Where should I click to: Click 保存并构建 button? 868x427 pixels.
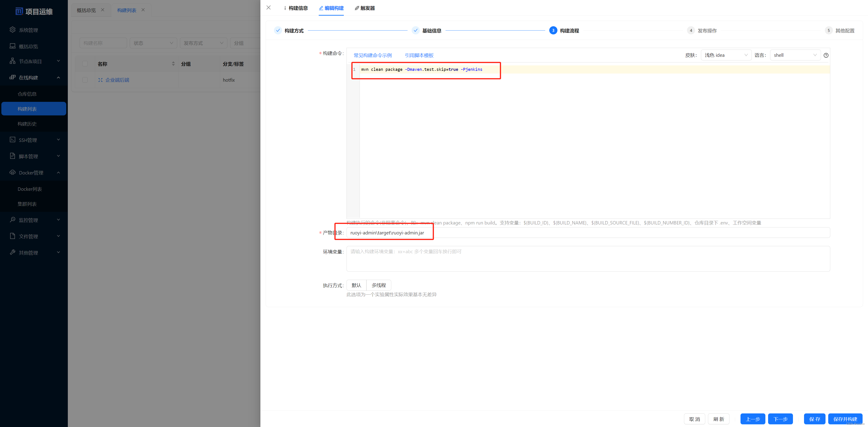click(845, 419)
